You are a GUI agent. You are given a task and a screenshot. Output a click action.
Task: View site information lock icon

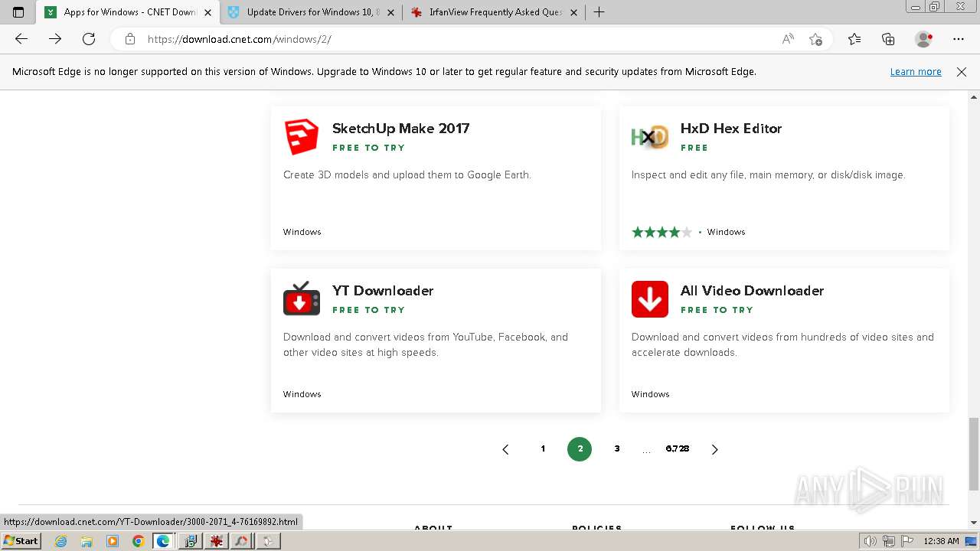click(x=130, y=39)
